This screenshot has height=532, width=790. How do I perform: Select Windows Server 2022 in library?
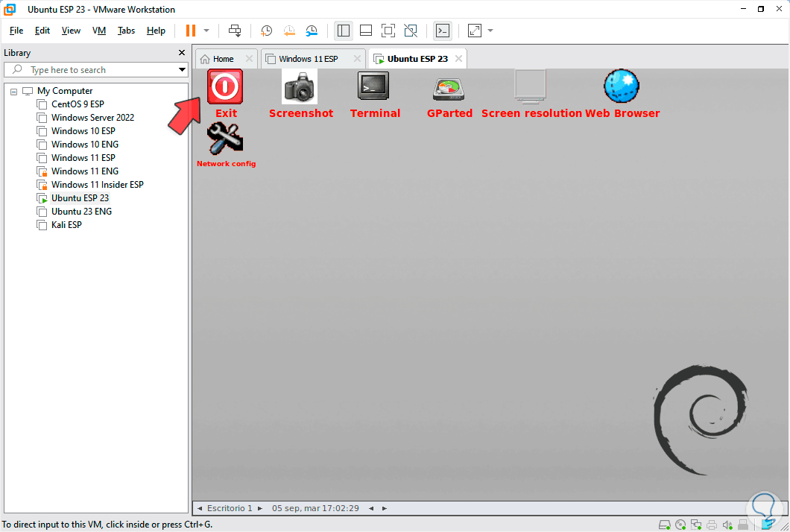tap(92, 118)
